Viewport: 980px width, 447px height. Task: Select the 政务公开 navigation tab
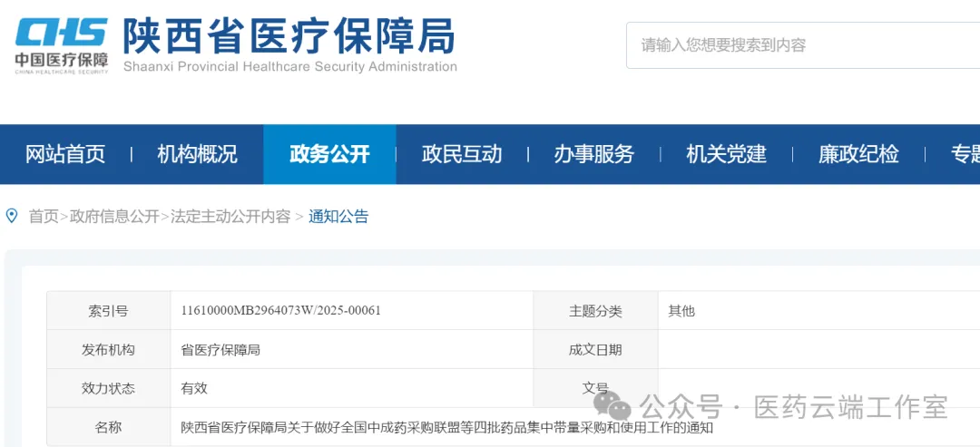pos(329,154)
